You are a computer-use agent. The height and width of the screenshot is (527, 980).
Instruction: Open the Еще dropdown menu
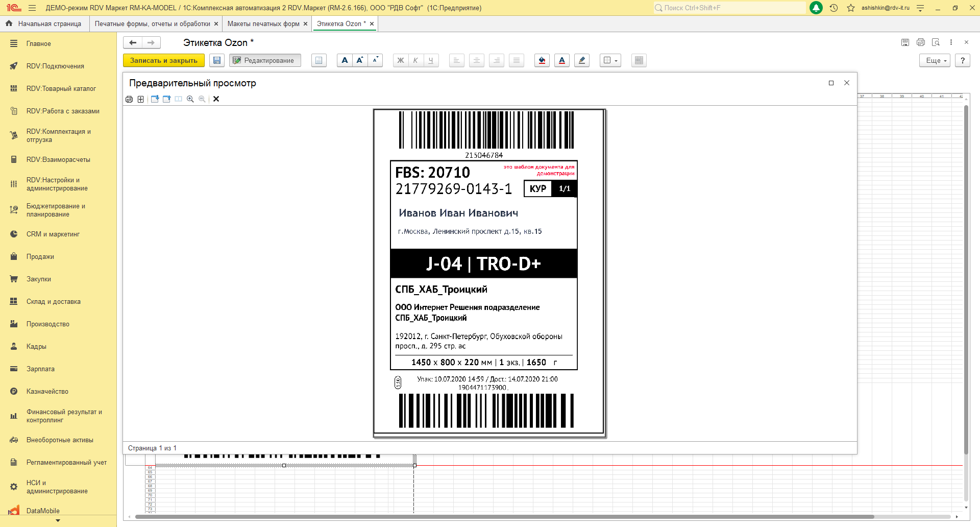point(936,60)
